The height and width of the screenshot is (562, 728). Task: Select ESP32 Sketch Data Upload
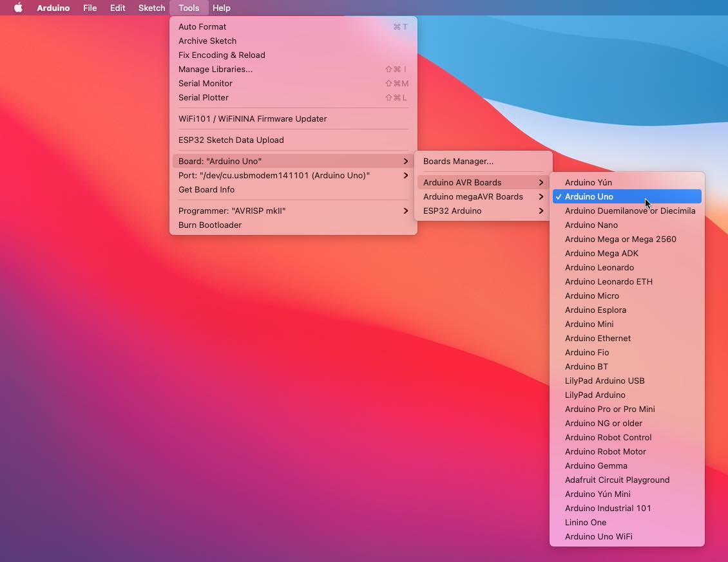pyautogui.click(x=231, y=140)
